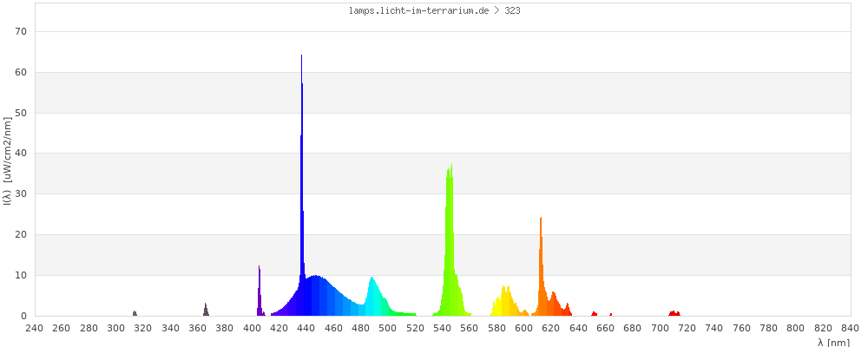Choose the yellow peak near 585 nm

pyautogui.click(x=505, y=302)
